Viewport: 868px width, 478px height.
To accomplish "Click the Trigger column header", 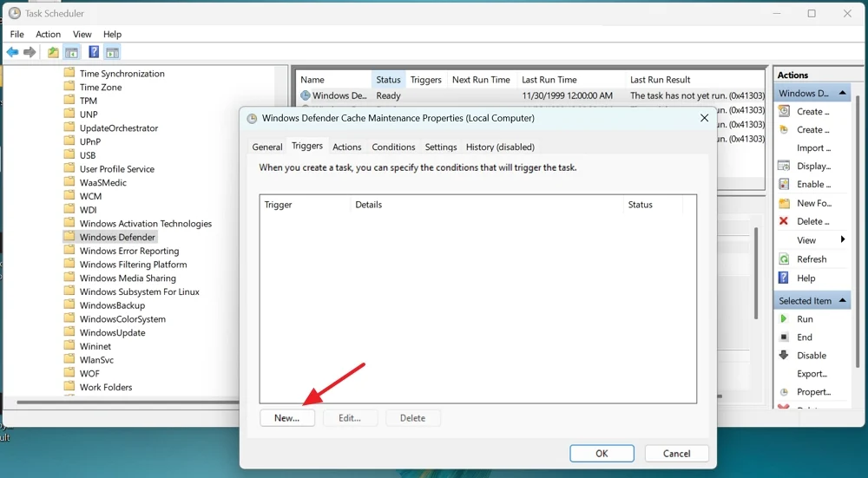I will (305, 205).
